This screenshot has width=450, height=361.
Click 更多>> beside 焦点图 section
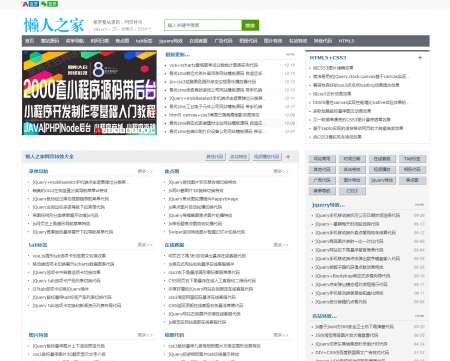(281, 171)
